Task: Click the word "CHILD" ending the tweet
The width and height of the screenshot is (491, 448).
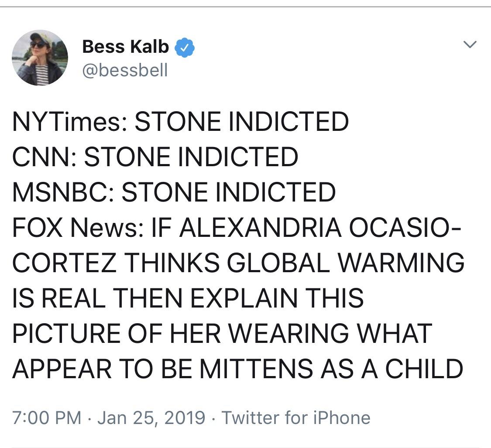Action: pyautogui.click(x=423, y=369)
